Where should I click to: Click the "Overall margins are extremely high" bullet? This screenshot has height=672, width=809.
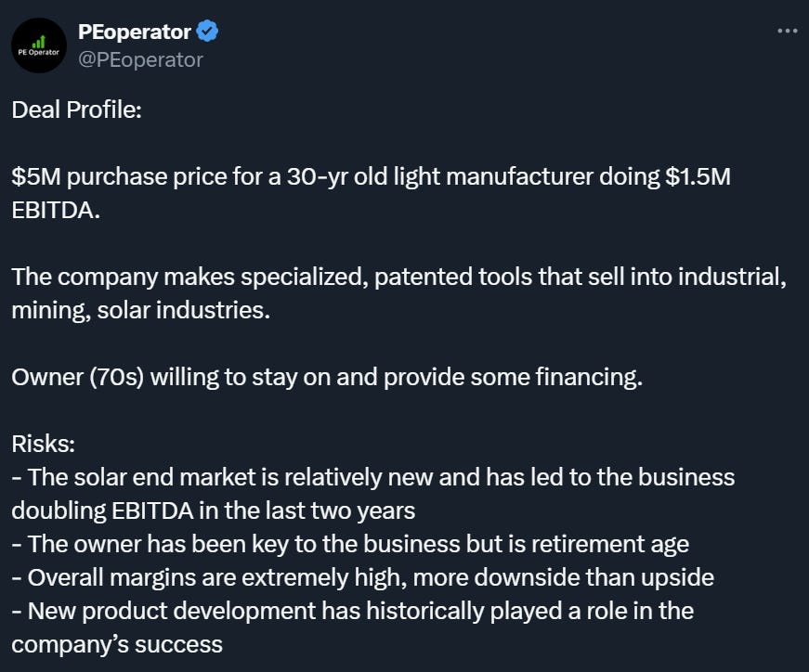coord(363,577)
